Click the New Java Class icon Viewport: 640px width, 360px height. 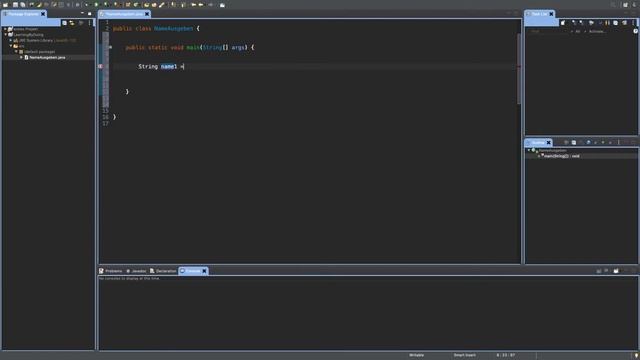tap(136, 5)
